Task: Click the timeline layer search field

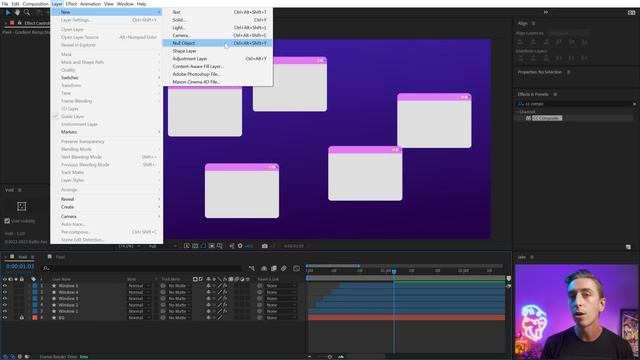Action: point(142,268)
